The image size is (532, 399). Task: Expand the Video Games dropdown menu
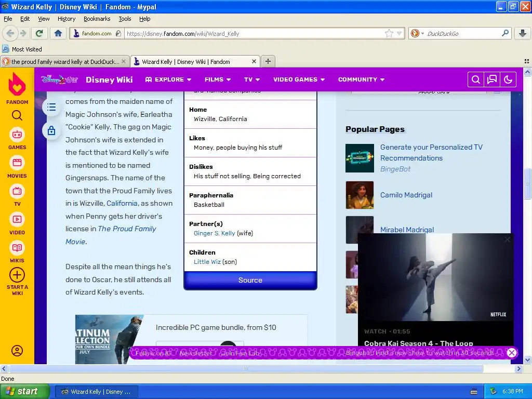299,79
